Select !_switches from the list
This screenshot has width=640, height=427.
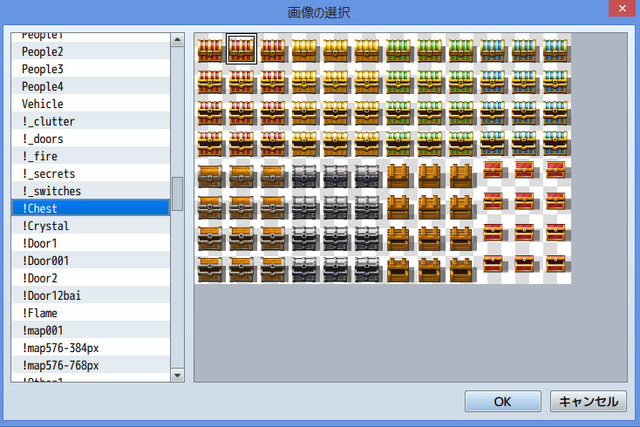click(91, 191)
